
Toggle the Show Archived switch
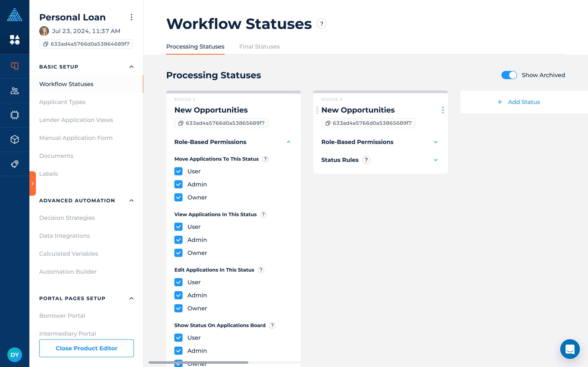(x=509, y=75)
